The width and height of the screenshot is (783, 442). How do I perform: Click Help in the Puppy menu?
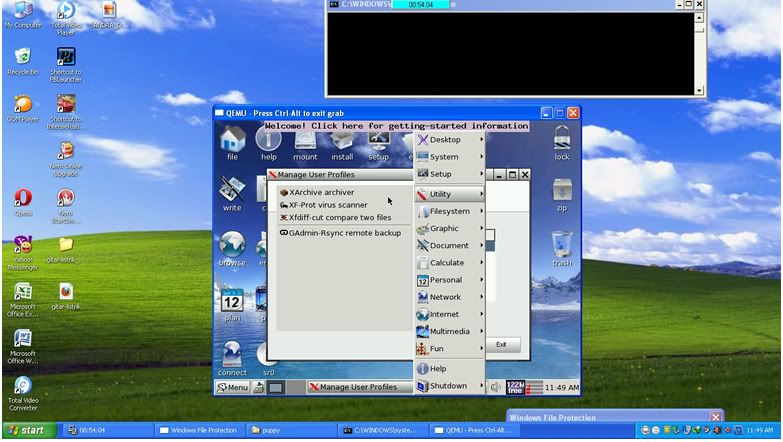(450, 369)
